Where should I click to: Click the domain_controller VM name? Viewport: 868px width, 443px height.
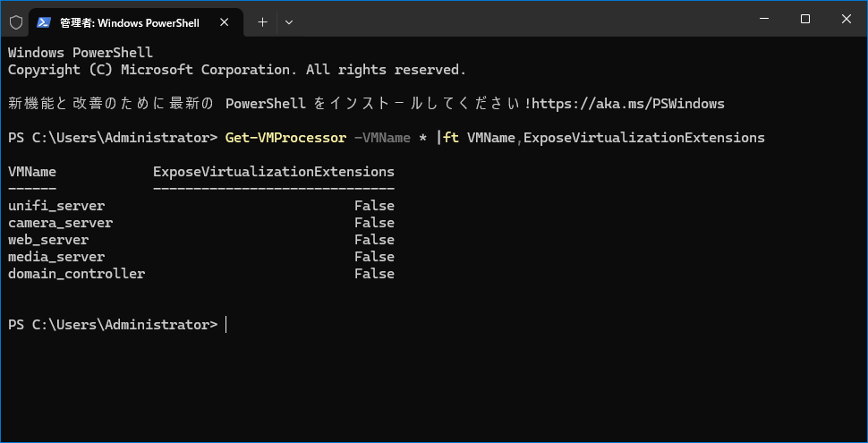coord(76,274)
